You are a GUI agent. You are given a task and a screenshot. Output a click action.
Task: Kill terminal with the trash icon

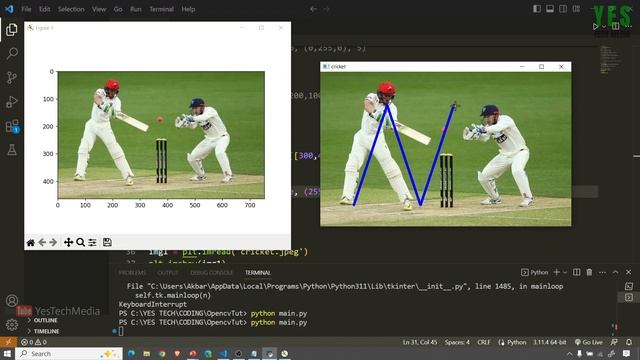click(x=589, y=272)
